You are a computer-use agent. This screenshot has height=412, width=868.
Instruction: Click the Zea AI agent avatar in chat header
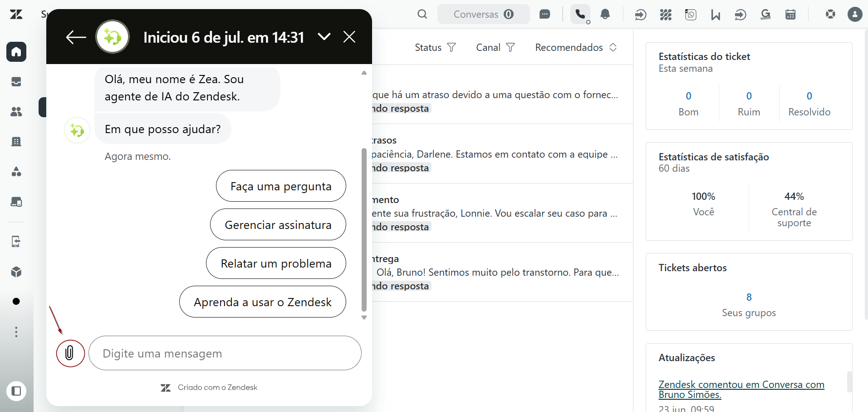point(113,37)
